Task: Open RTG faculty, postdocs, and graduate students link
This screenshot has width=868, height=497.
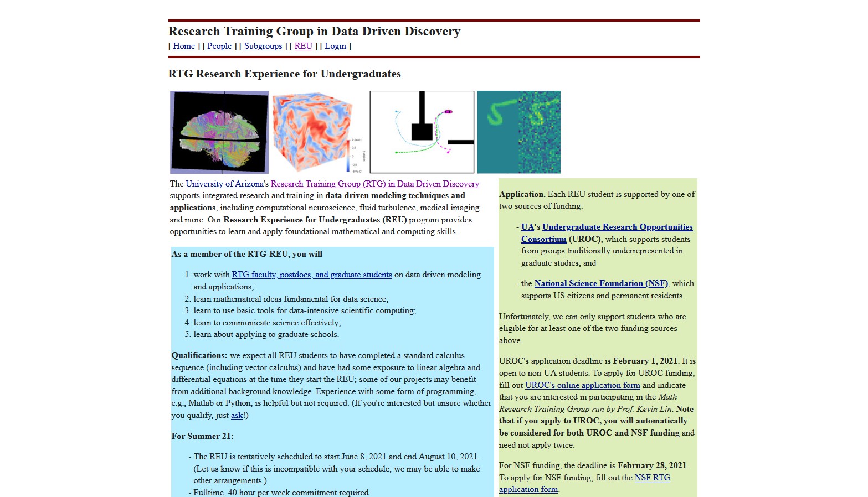Action: (x=312, y=275)
